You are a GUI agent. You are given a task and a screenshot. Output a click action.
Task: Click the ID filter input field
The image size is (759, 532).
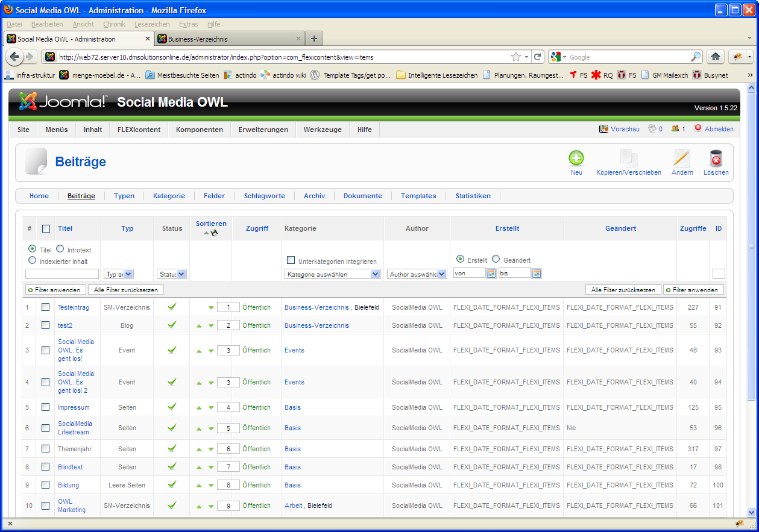coord(719,274)
